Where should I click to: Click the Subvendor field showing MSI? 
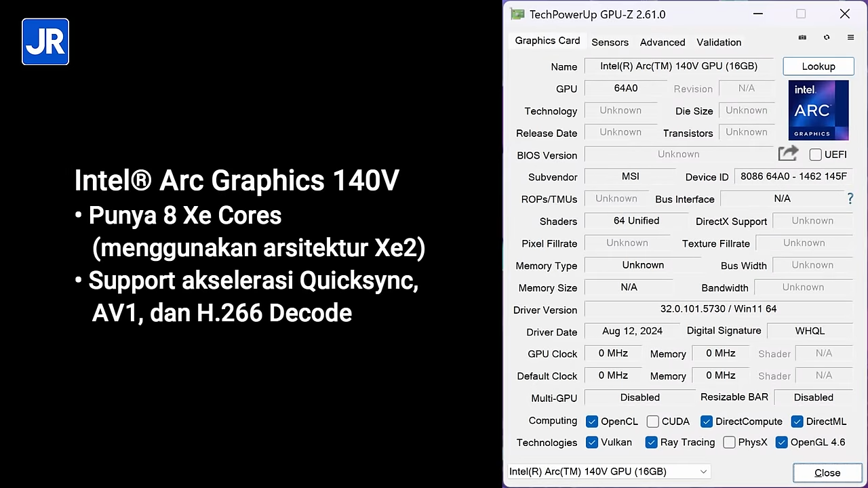click(x=630, y=176)
